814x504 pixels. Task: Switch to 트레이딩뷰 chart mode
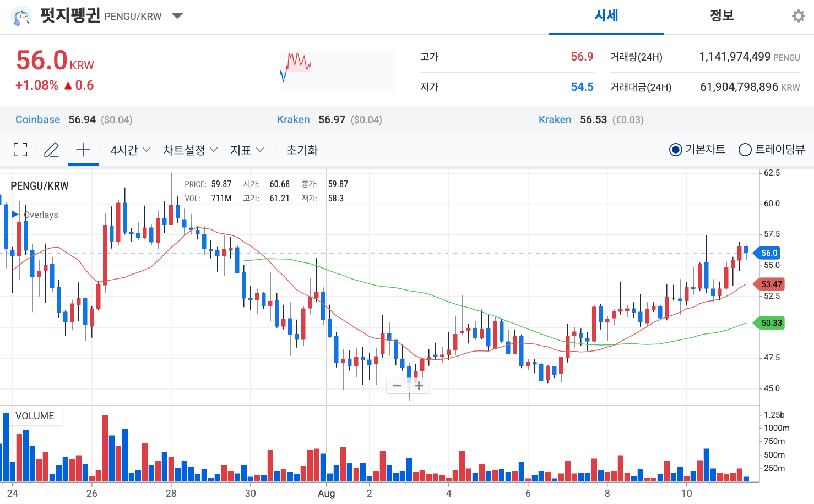coord(745,150)
